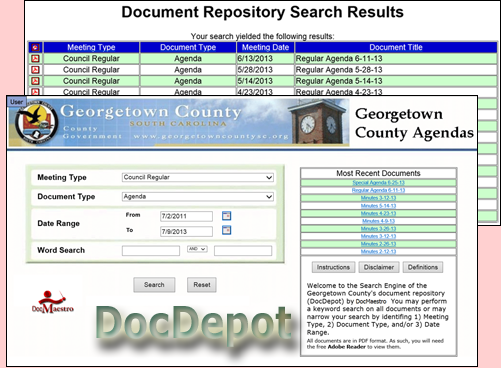Image resolution: width=501 pixels, height=368 pixels.
Task: Click the Reset button
Action: click(x=202, y=285)
